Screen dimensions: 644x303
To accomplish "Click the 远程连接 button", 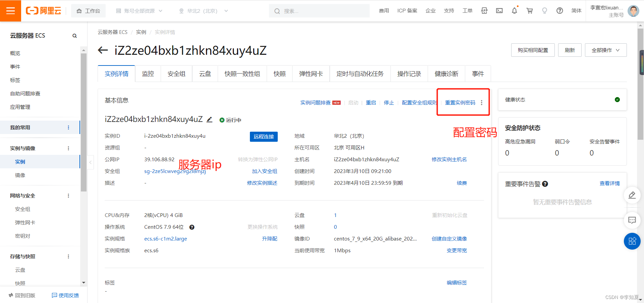I will click(264, 136).
